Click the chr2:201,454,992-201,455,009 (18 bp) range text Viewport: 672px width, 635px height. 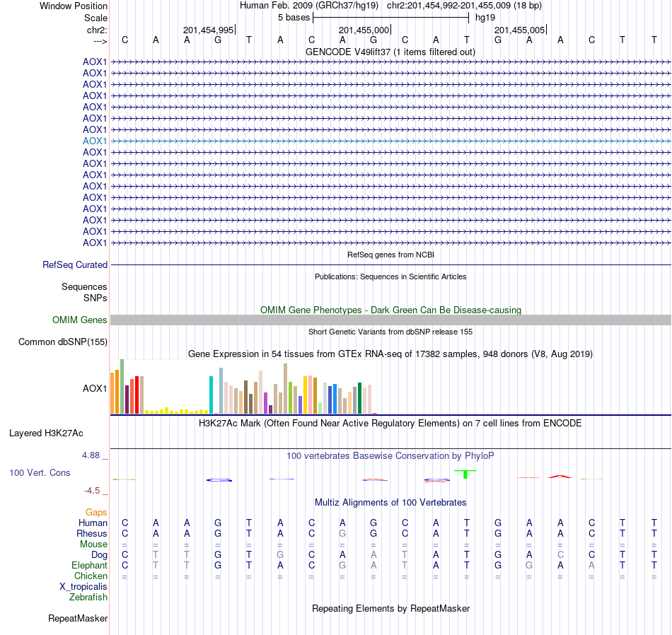pyautogui.click(x=464, y=6)
